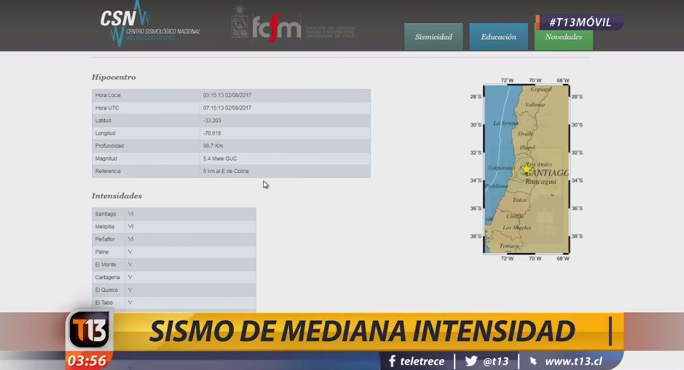Select the Peñaflor intensity row

coord(174,239)
